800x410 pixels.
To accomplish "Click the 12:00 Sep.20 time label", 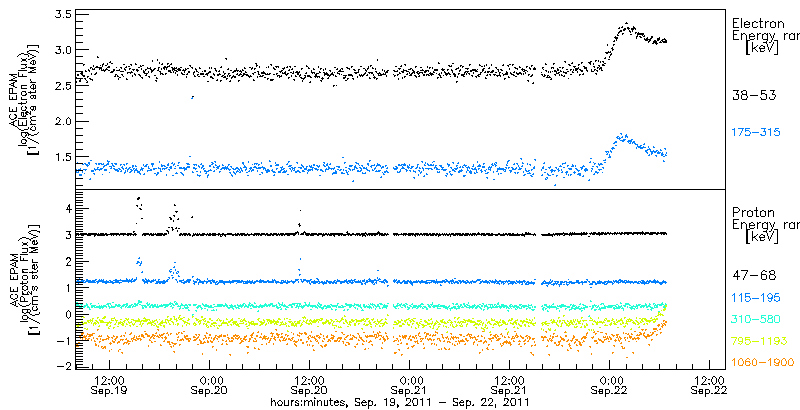I will click(x=310, y=386).
